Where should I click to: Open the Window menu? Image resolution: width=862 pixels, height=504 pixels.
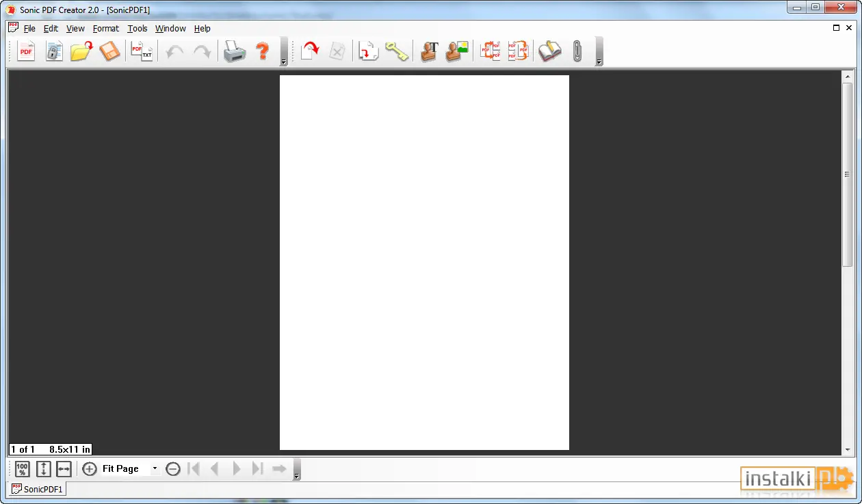click(170, 29)
